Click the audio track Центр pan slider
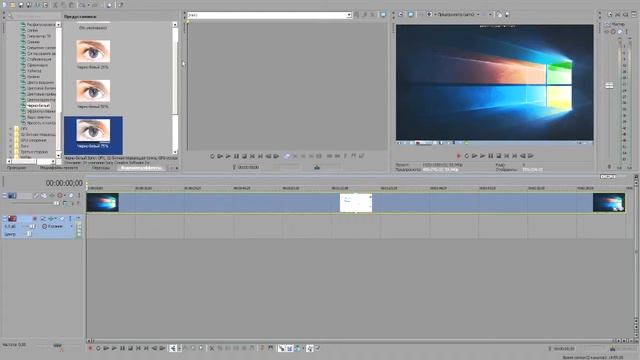 click(29, 234)
